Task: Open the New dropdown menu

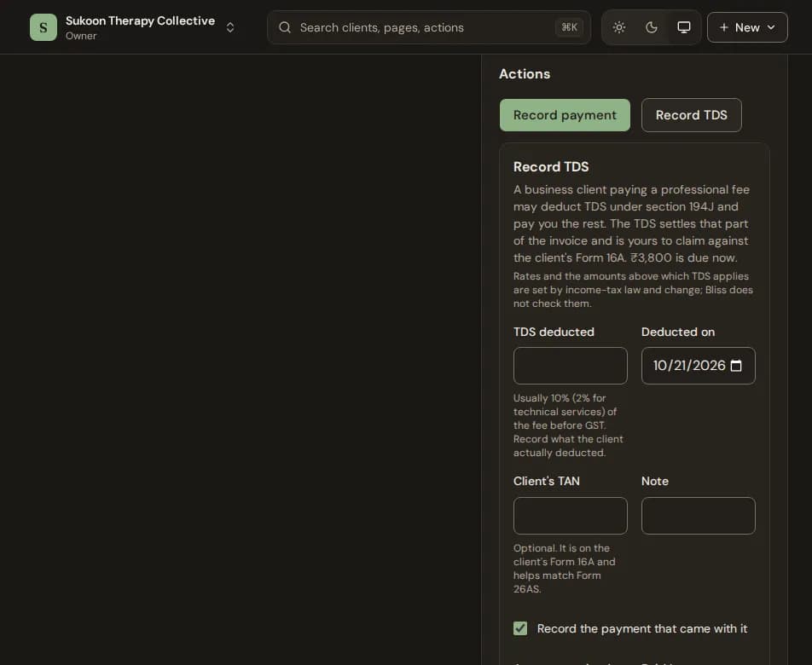Action: coord(747,27)
